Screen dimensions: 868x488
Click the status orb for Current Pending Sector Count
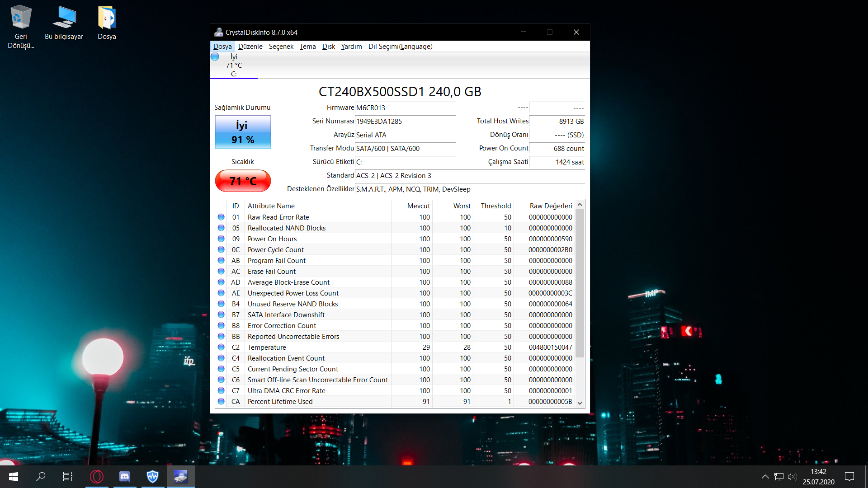(221, 369)
